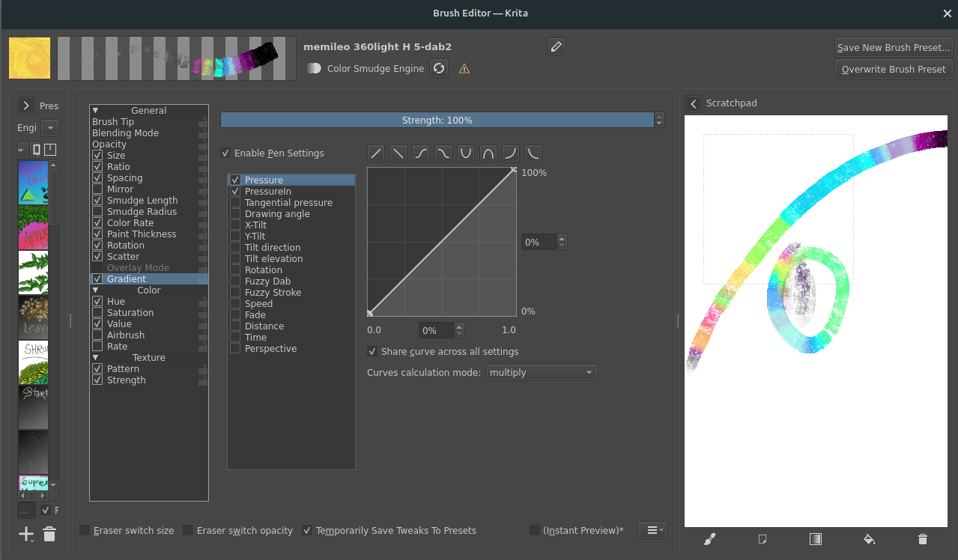
Task: Select the Speed sensor in the list
Action: pos(258,304)
